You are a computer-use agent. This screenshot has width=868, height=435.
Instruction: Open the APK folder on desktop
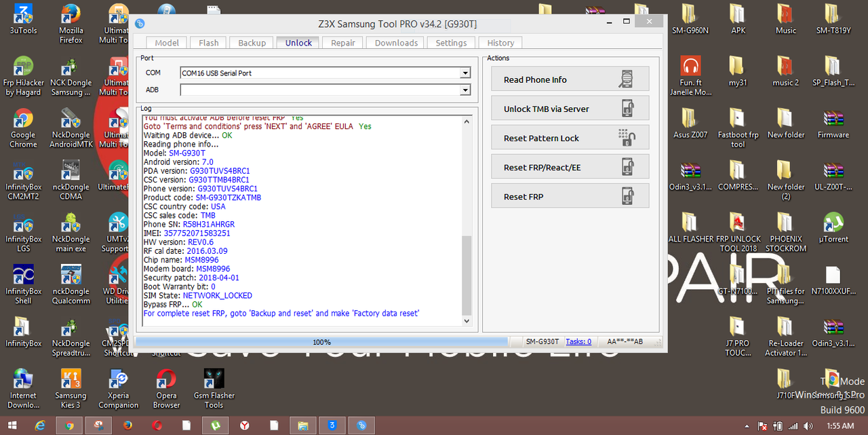(738, 20)
